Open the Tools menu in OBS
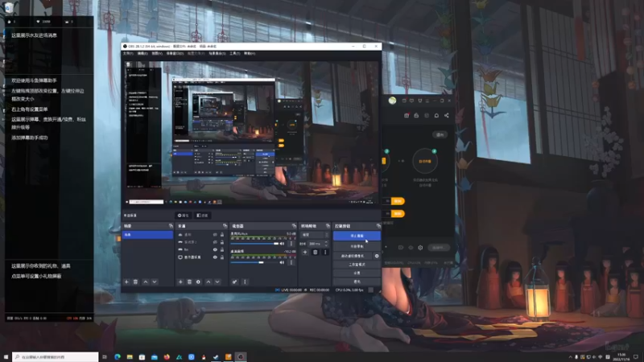 point(234,53)
